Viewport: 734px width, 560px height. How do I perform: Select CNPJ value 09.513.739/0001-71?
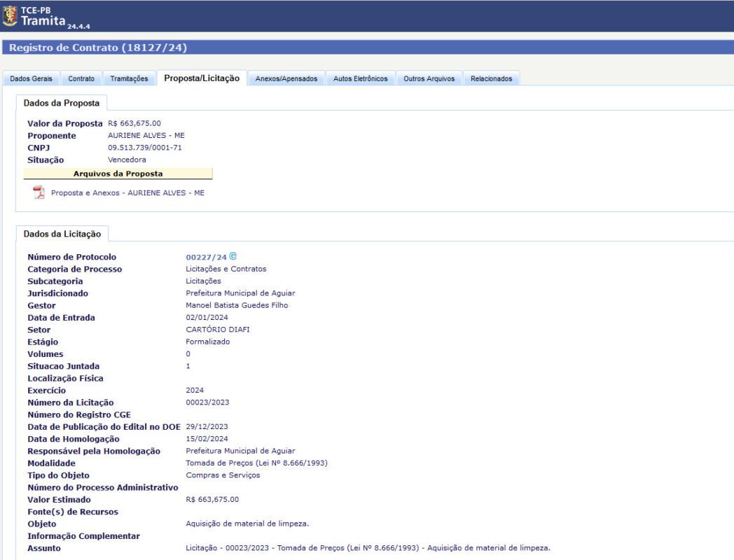(x=145, y=148)
